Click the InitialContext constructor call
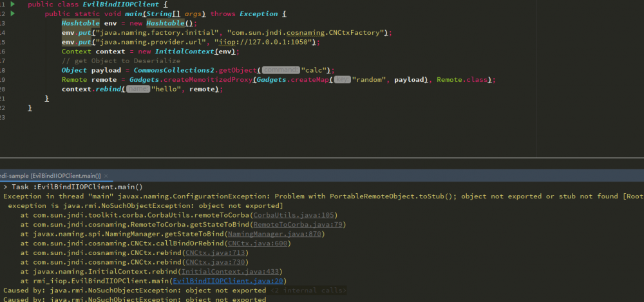644x302 pixels. [x=184, y=52]
